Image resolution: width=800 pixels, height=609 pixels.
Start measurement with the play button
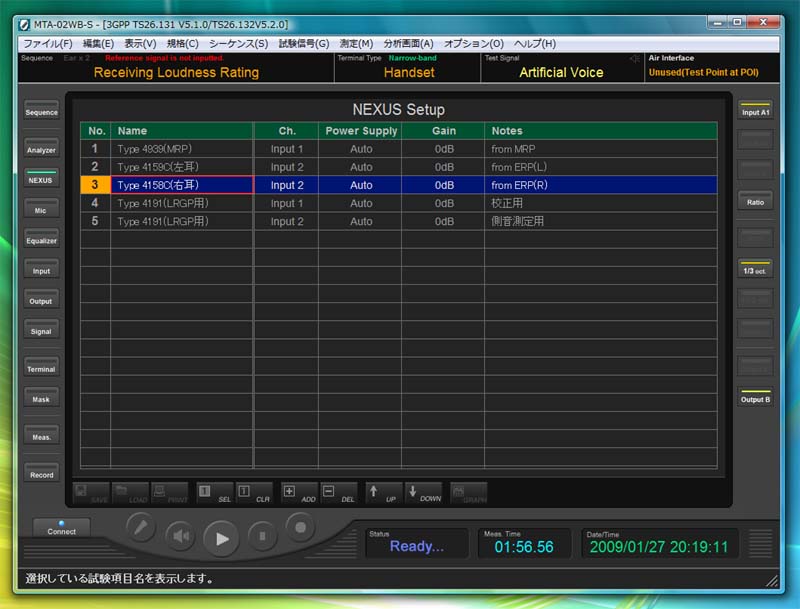(221, 539)
